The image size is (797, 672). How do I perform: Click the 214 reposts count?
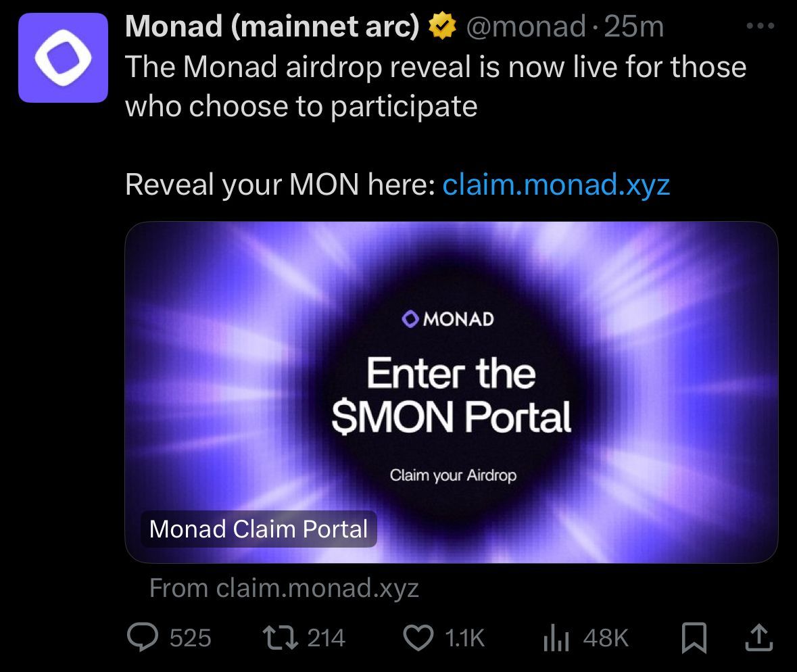click(x=327, y=638)
